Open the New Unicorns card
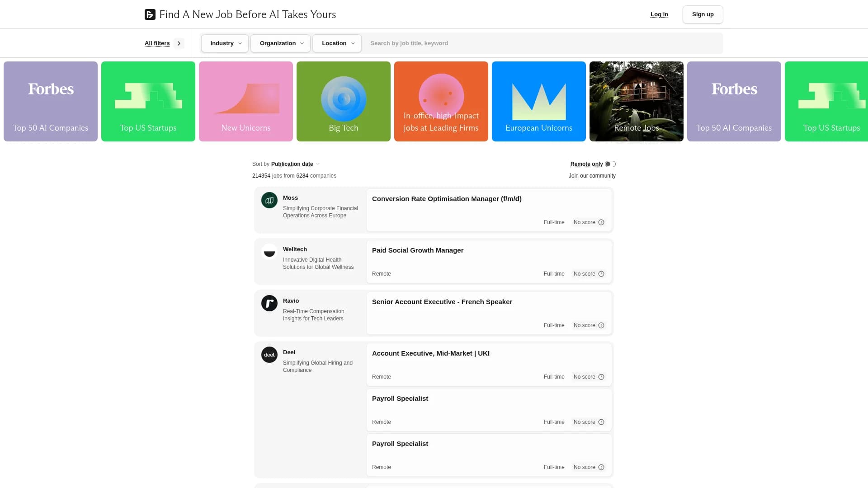868x488 pixels. pyautogui.click(x=246, y=102)
